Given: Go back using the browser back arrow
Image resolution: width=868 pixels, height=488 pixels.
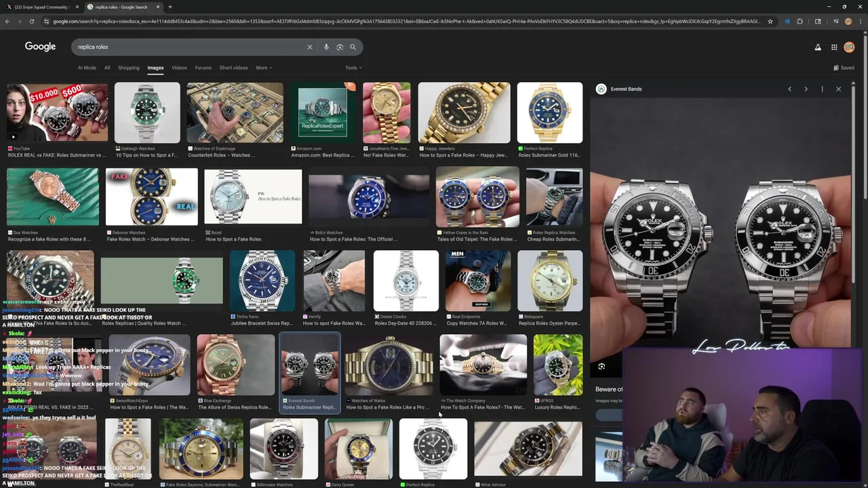Looking at the screenshot, I should (x=7, y=21).
